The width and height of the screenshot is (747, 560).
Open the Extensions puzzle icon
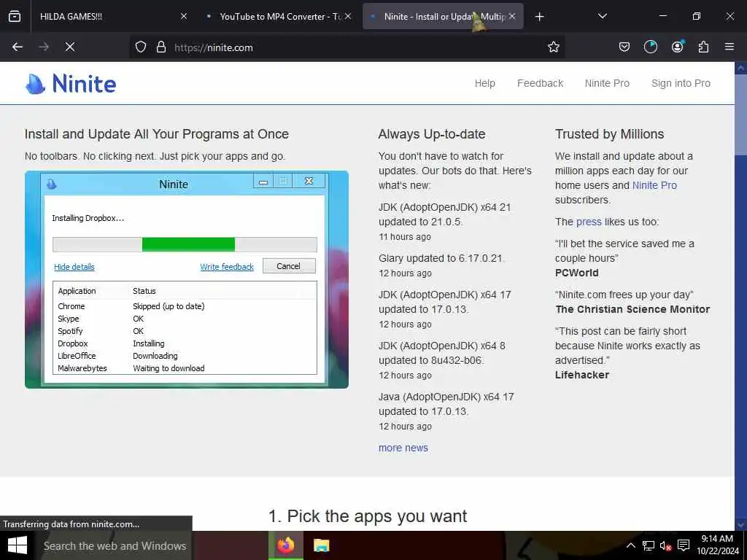703,47
